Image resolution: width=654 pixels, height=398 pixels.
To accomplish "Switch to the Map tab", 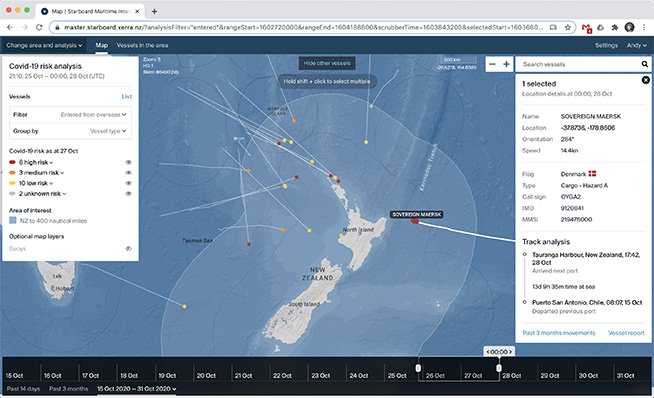I will pyautogui.click(x=101, y=45).
